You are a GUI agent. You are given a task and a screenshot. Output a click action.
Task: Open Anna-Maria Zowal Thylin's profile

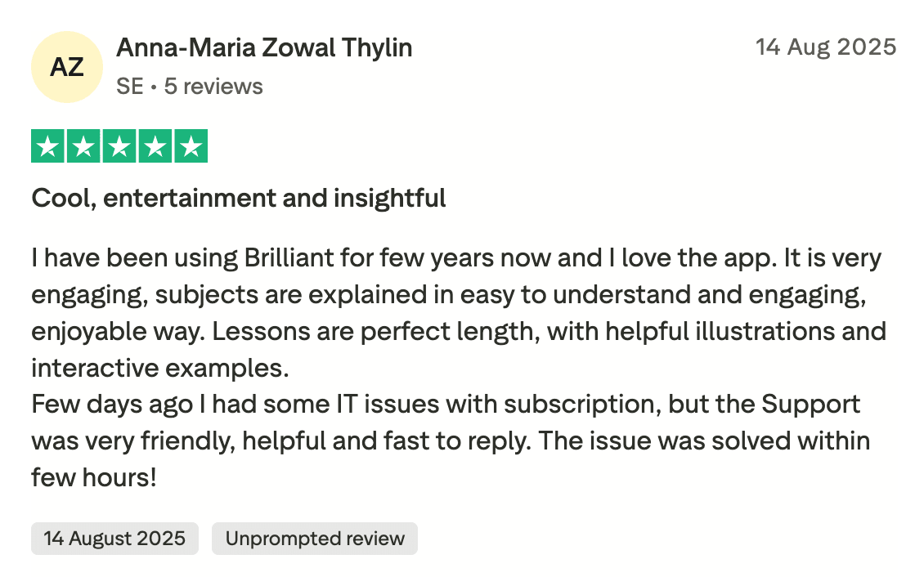click(264, 48)
